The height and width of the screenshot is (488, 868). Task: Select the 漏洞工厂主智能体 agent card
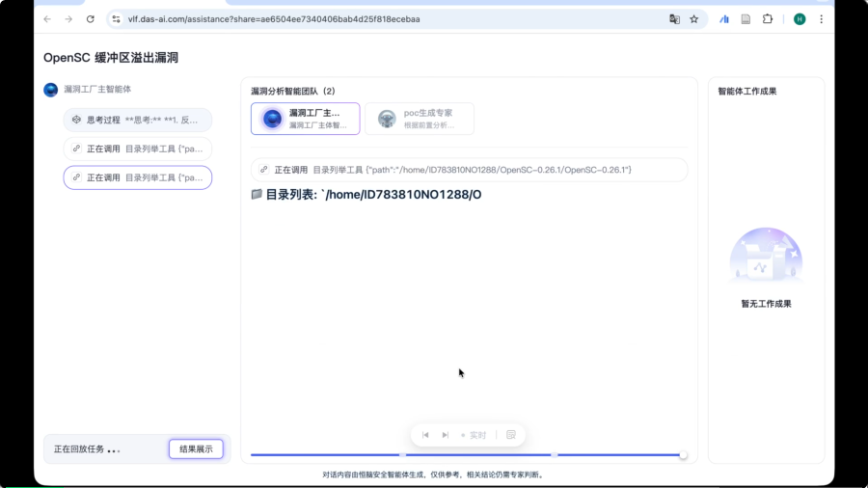[x=305, y=119]
